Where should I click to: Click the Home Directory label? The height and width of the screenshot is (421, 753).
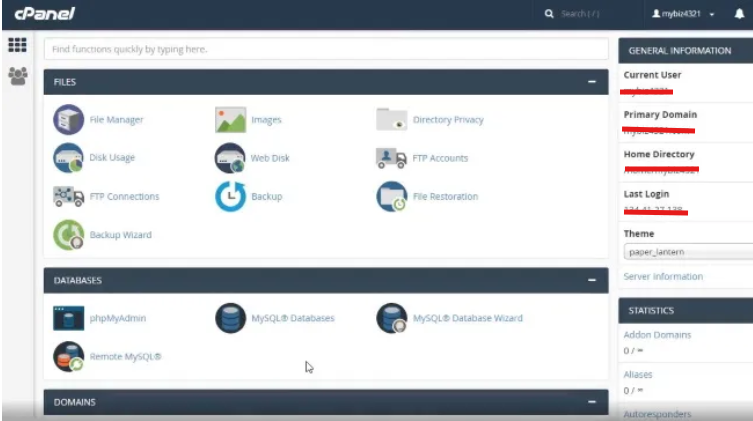(659, 154)
